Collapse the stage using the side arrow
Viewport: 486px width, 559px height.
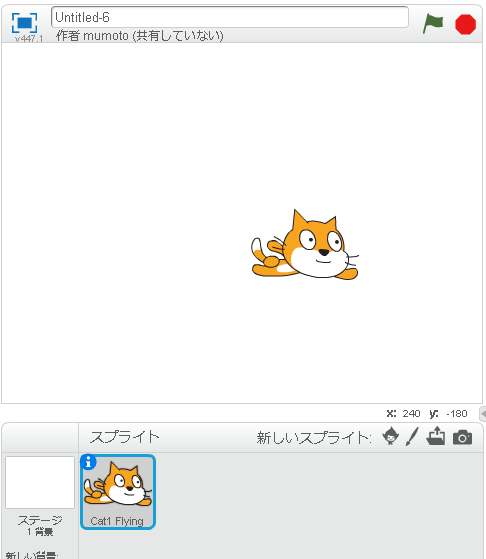coord(483,414)
